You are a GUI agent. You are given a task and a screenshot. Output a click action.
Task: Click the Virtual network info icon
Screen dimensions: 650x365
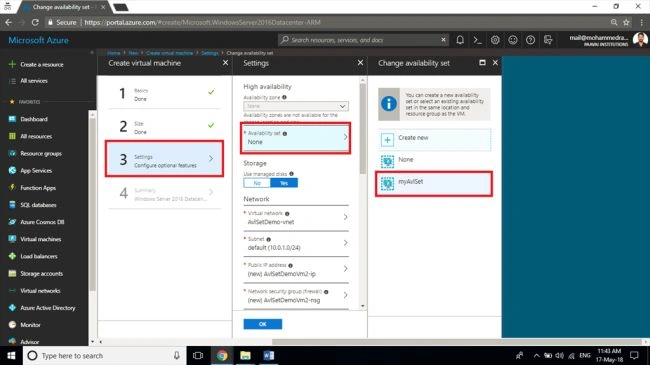coord(287,214)
